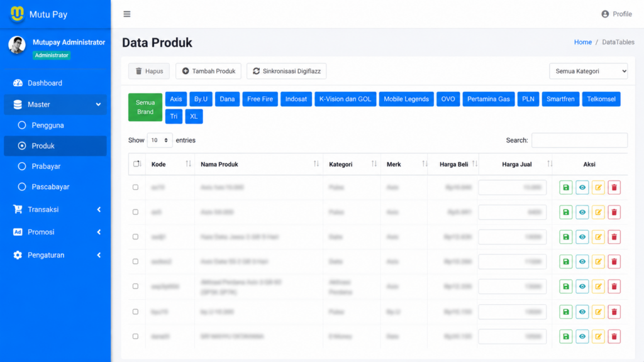Save the fifth product row's price
The height and width of the screenshot is (362, 644).
pos(565,287)
